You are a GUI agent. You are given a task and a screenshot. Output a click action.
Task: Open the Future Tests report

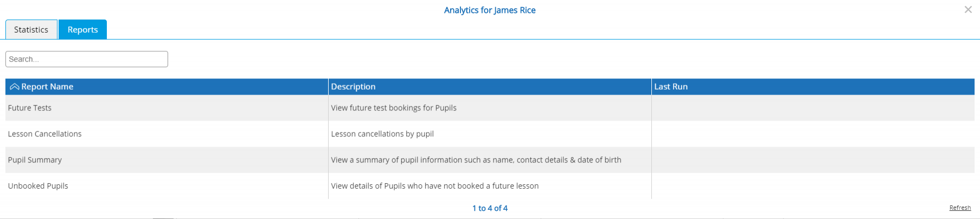30,108
